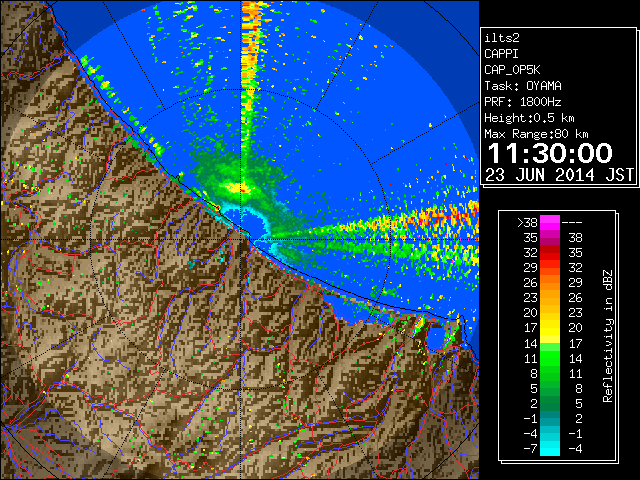Pick the red band of the color scale

pos(550,253)
